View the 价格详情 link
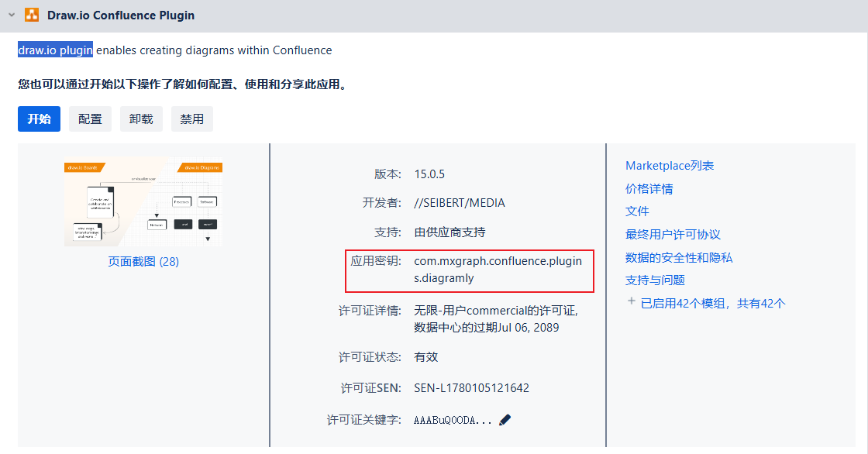 pyautogui.click(x=649, y=189)
